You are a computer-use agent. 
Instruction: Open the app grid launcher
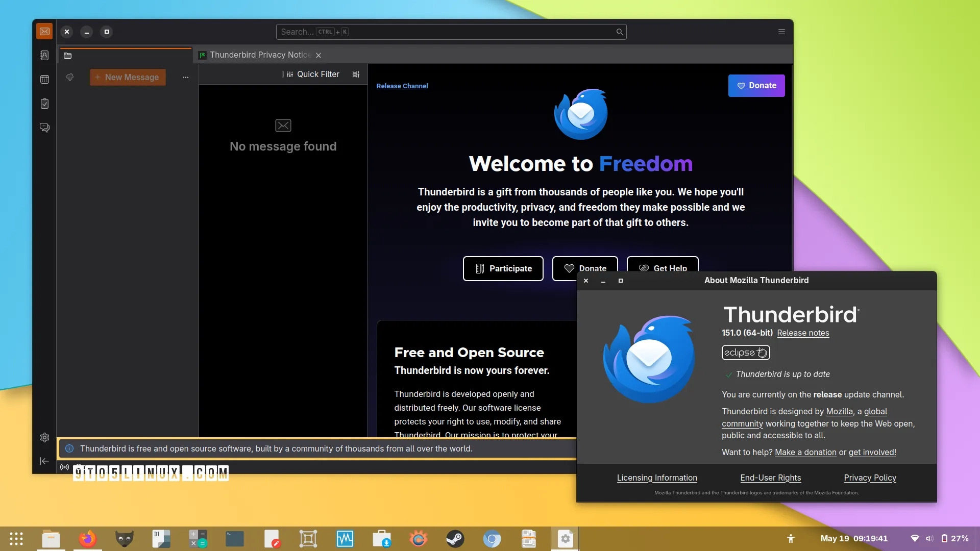(16, 539)
